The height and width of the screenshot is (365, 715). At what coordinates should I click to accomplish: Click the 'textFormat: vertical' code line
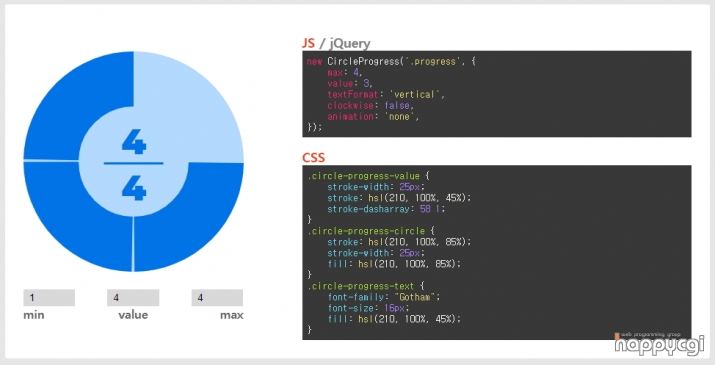386,94
